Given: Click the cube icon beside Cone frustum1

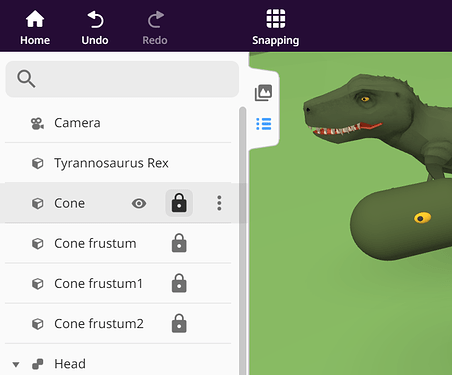Looking at the screenshot, I should [37, 284].
